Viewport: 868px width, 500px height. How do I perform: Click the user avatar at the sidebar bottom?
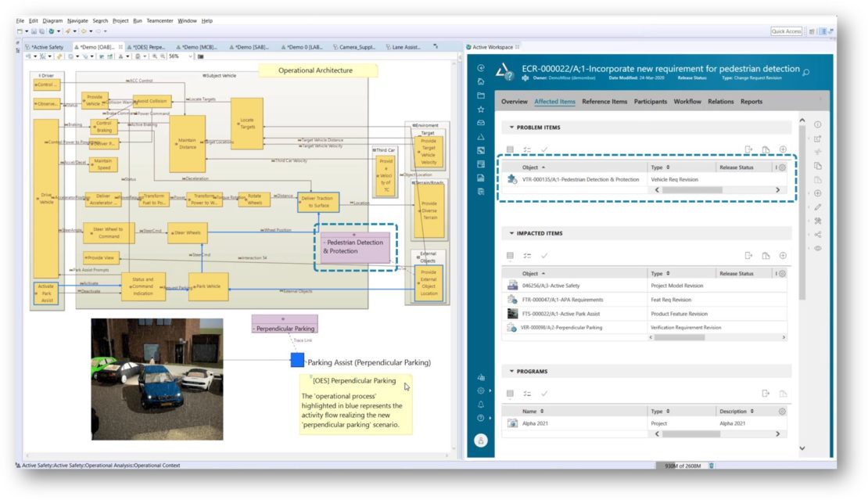click(479, 440)
